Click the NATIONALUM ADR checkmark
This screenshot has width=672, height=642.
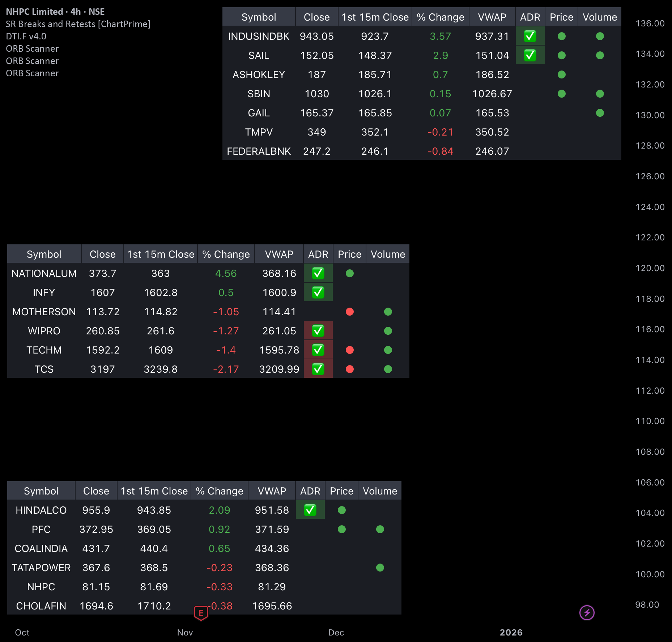tap(318, 273)
